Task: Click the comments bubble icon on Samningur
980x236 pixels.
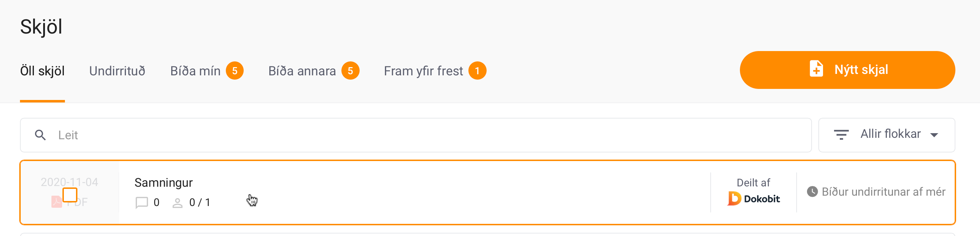Action: (x=142, y=202)
